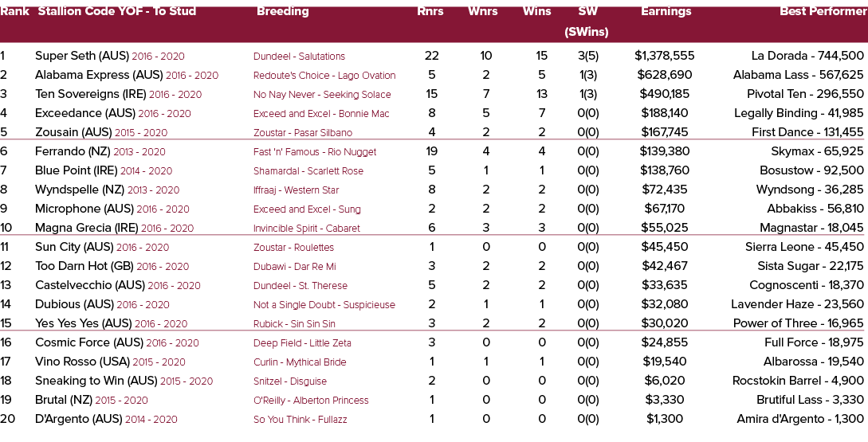Image resolution: width=868 pixels, height=442 pixels.
Task: Click breeding Invincible Spirit - Cabaret
Action: [307, 229]
